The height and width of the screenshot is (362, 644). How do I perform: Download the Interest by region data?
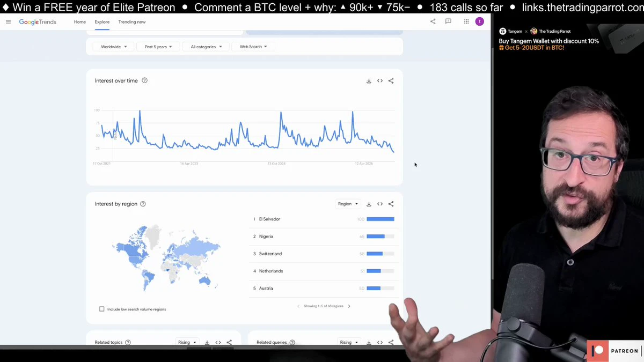pyautogui.click(x=369, y=204)
